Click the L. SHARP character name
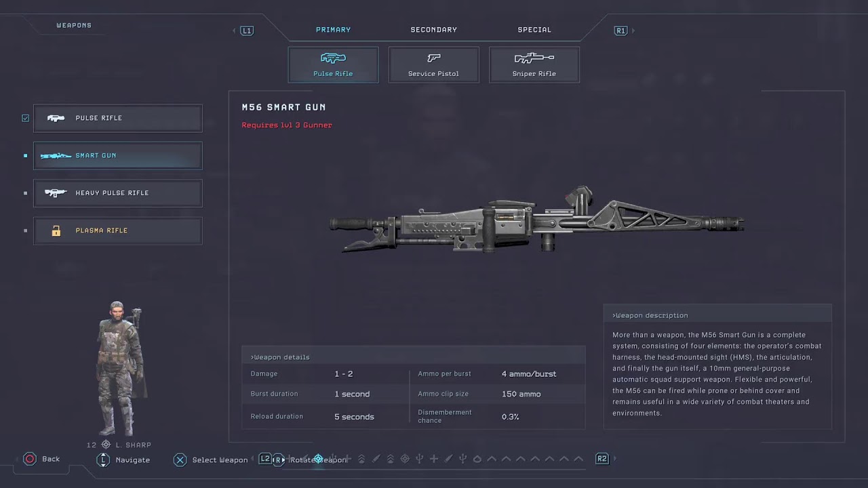This screenshot has width=868, height=488. click(x=134, y=445)
